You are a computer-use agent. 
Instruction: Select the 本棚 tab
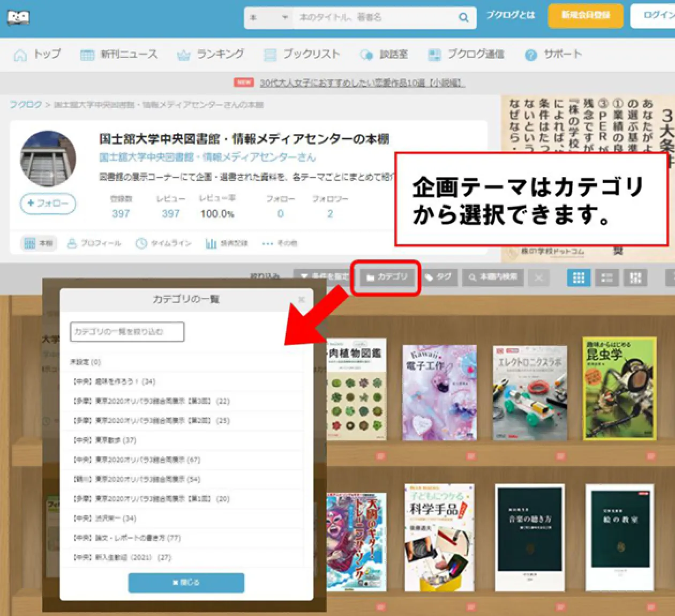coord(39,243)
